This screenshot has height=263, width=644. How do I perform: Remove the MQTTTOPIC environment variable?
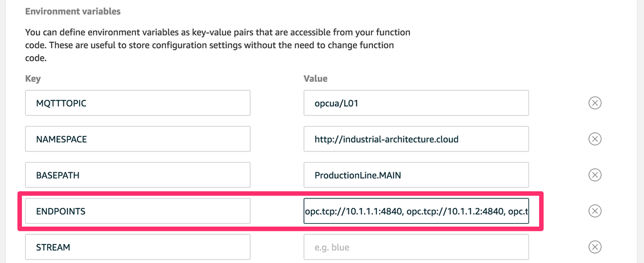(595, 103)
